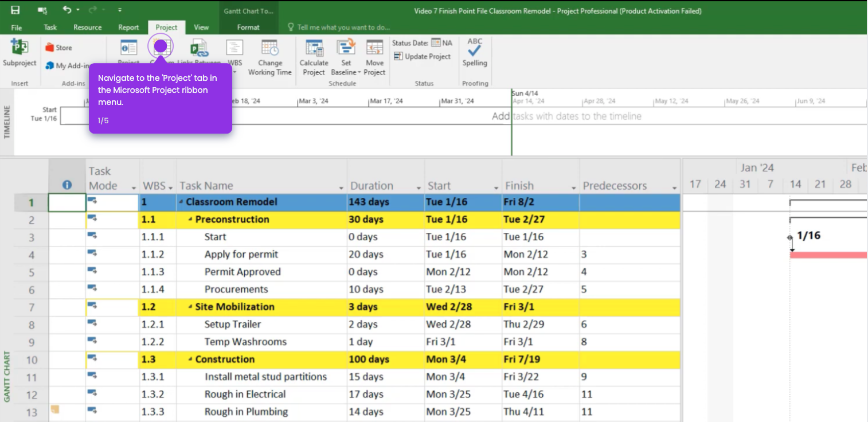Open the Task Name column filter dropdown
This screenshot has height=422, width=868.
coord(341,188)
